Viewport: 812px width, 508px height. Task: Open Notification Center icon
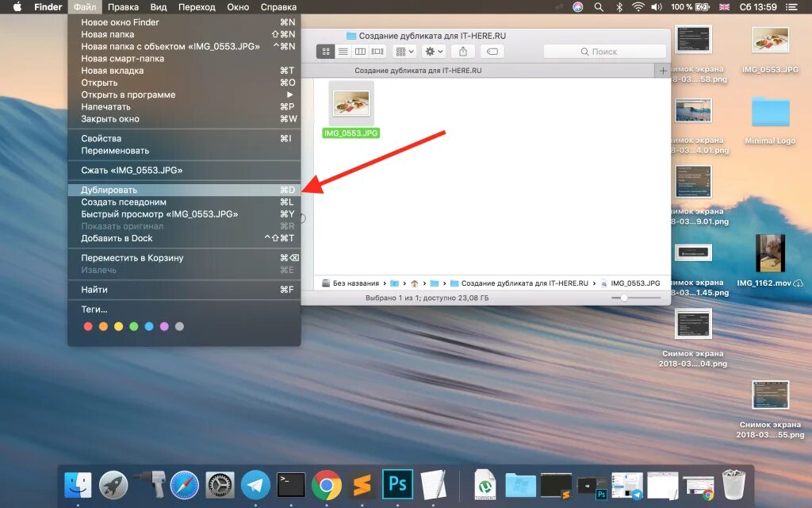point(792,7)
